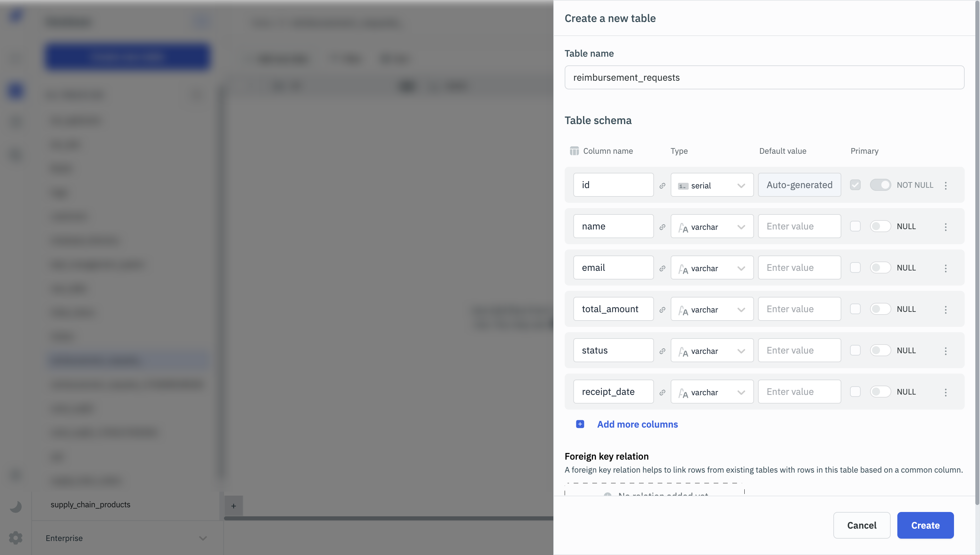Check the Primary checkbox for name column
This screenshot has width=980, height=555.
pyautogui.click(x=855, y=226)
